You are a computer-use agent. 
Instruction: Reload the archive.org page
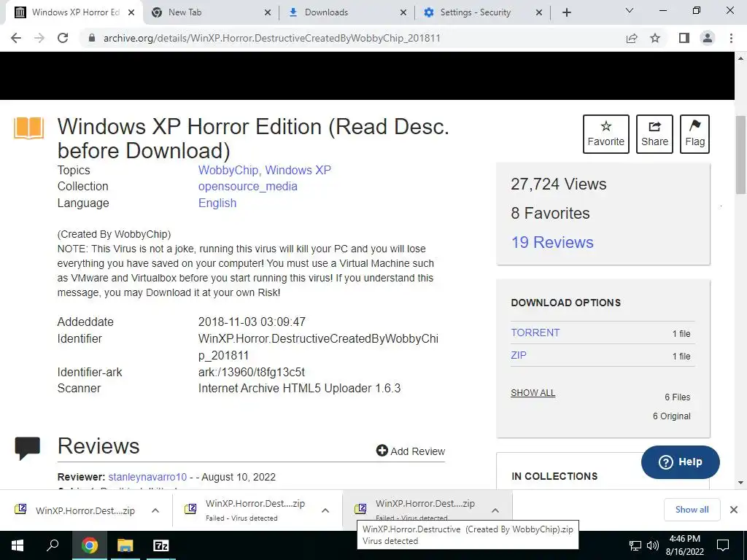point(63,38)
